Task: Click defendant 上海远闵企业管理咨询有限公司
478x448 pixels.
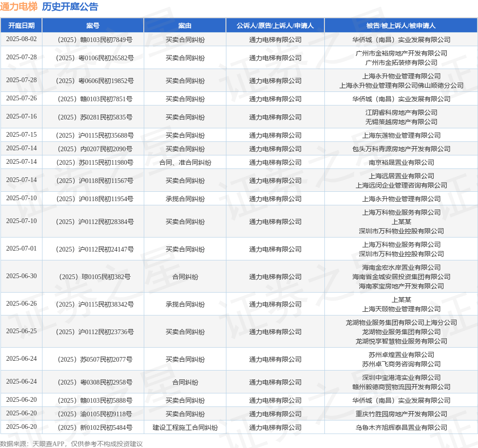Action: pos(401,185)
